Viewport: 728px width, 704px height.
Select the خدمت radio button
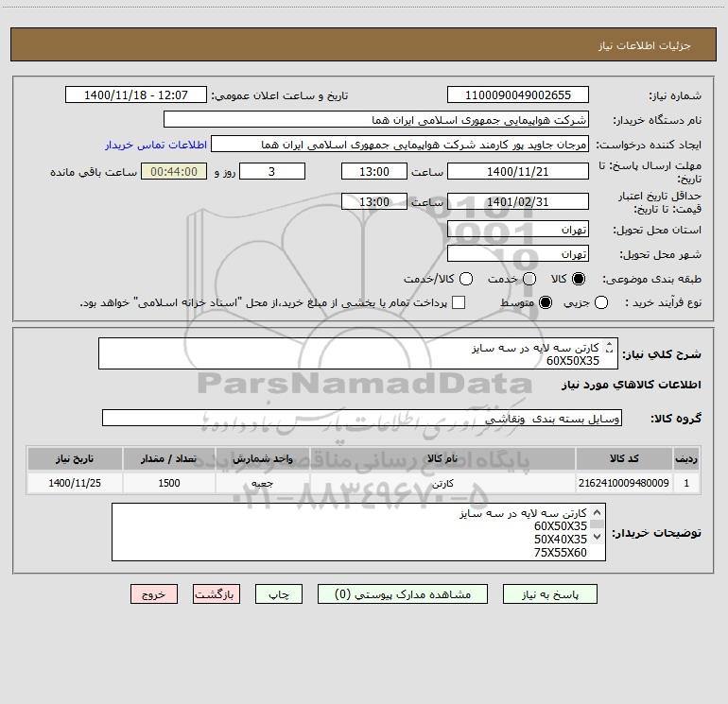529,279
